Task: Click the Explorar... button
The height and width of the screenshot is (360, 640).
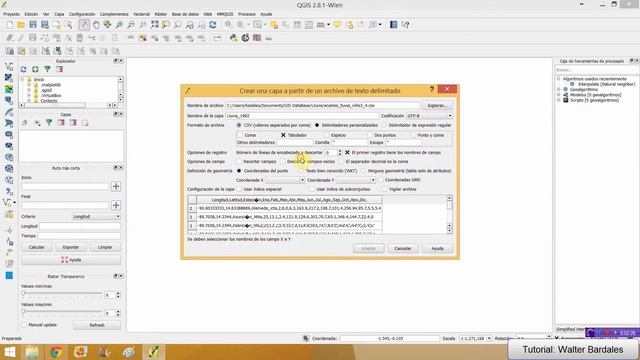Action: click(x=437, y=106)
